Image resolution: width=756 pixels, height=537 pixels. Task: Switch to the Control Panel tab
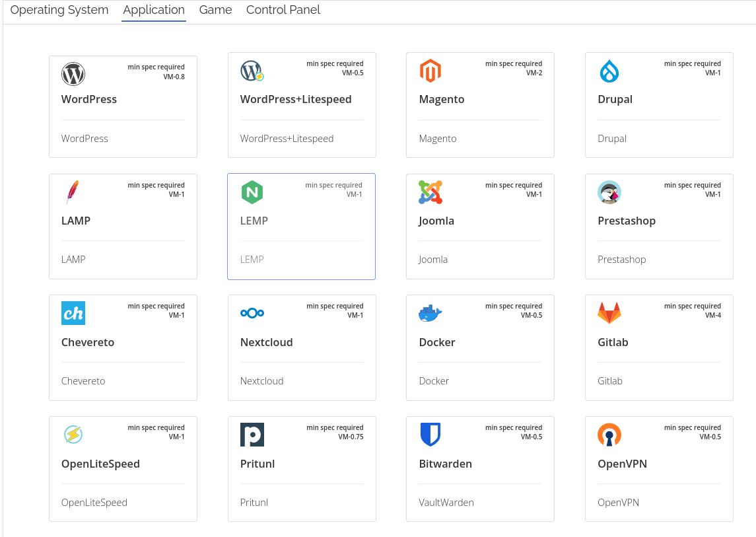[283, 10]
